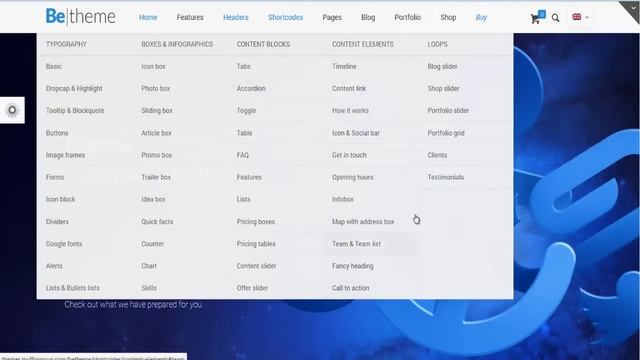Screen dimensions: 640x360
Task: Click the search magnifier icon
Action: pos(556,18)
